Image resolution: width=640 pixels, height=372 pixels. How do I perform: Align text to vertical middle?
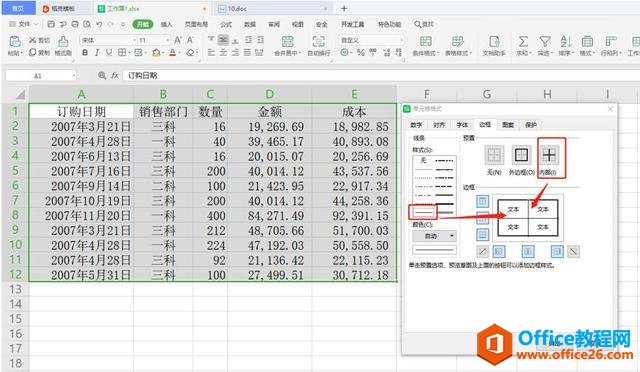click(x=223, y=40)
